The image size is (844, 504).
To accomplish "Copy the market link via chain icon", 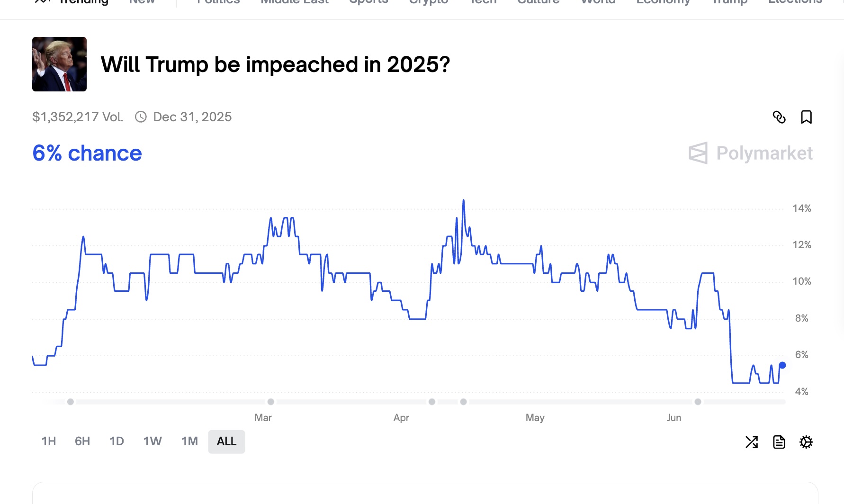I will (x=779, y=117).
